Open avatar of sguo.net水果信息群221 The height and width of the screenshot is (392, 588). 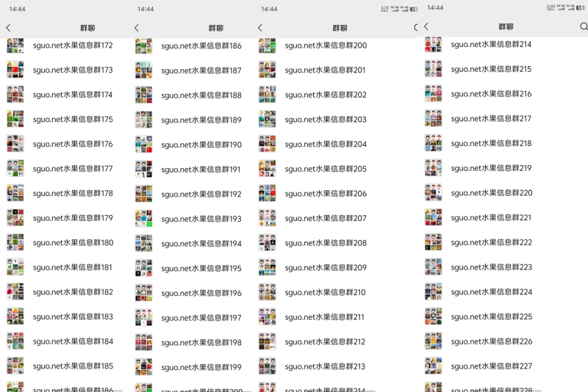click(x=434, y=217)
